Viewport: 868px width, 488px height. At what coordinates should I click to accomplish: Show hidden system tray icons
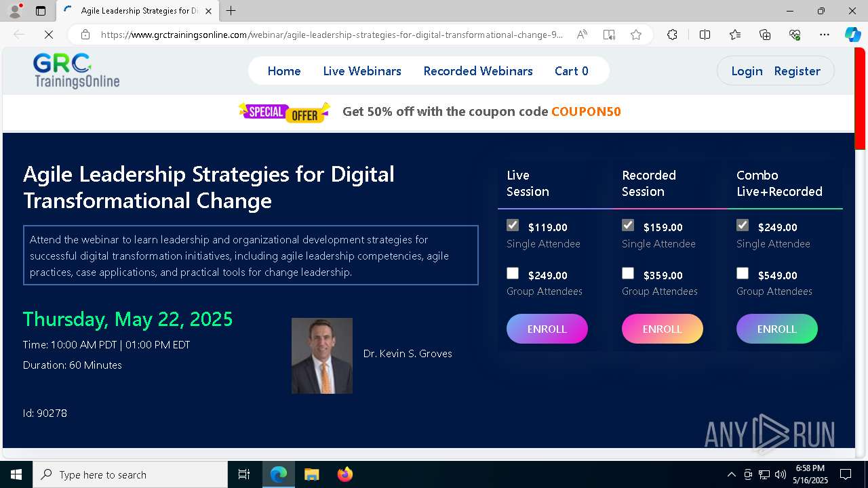[731, 474]
